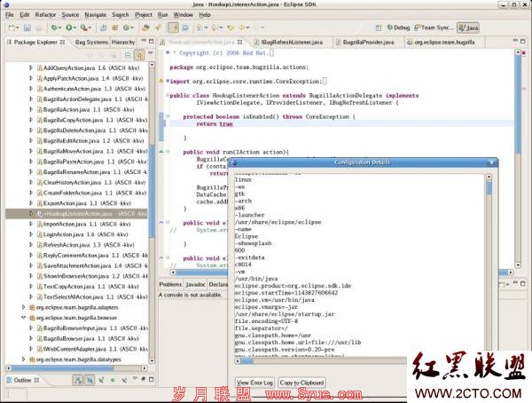The image size is (532, 403).
Task: Click the Open Type toolbar icon
Action: coord(145,28)
